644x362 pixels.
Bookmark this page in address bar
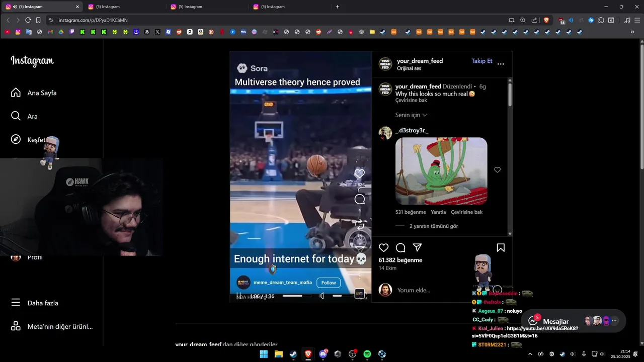pyautogui.click(x=38, y=20)
